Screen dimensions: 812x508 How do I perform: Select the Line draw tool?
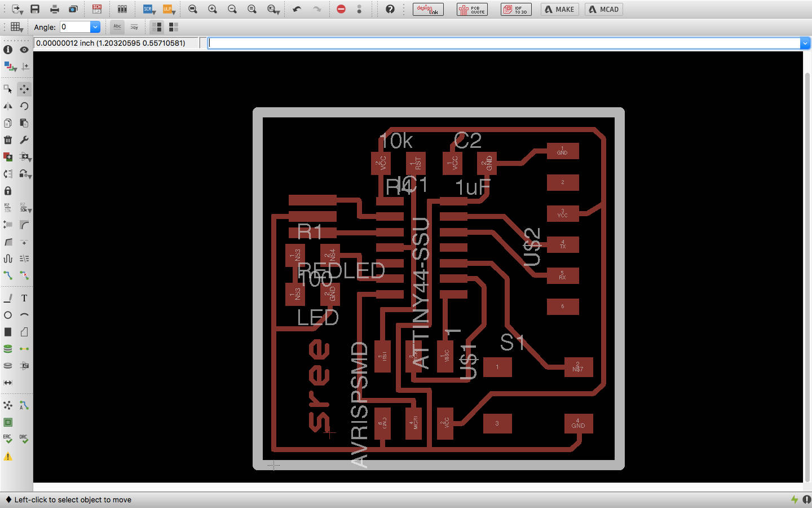(x=8, y=298)
